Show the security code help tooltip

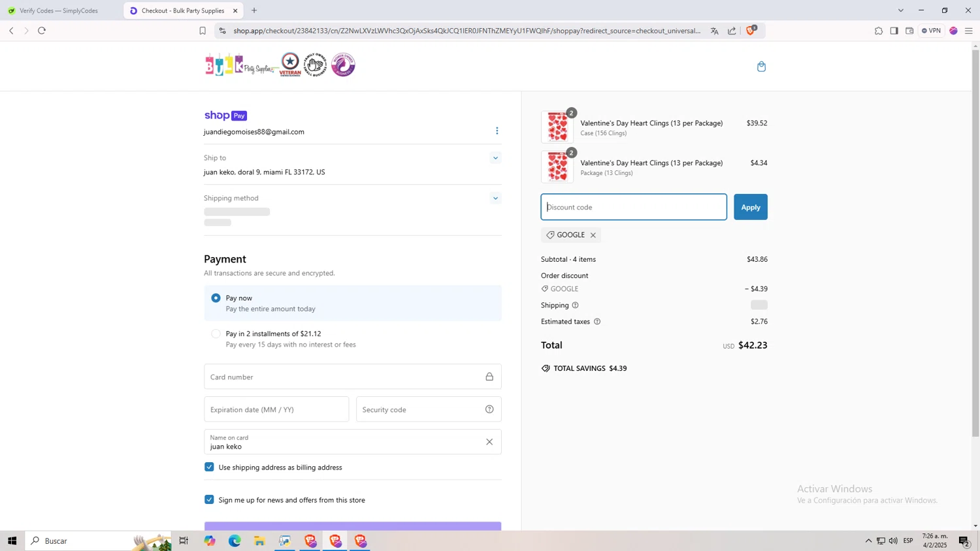click(x=489, y=409)
